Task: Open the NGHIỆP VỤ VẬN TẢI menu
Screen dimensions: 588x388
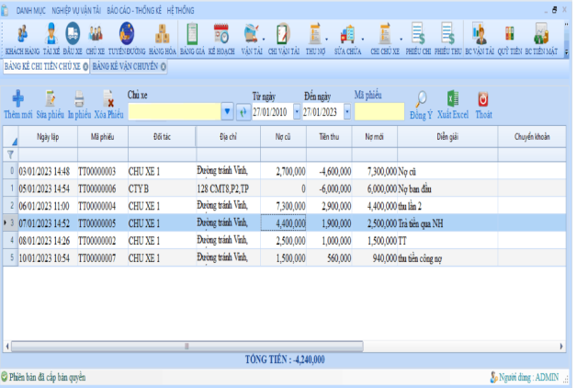Action: click(76, 10)
